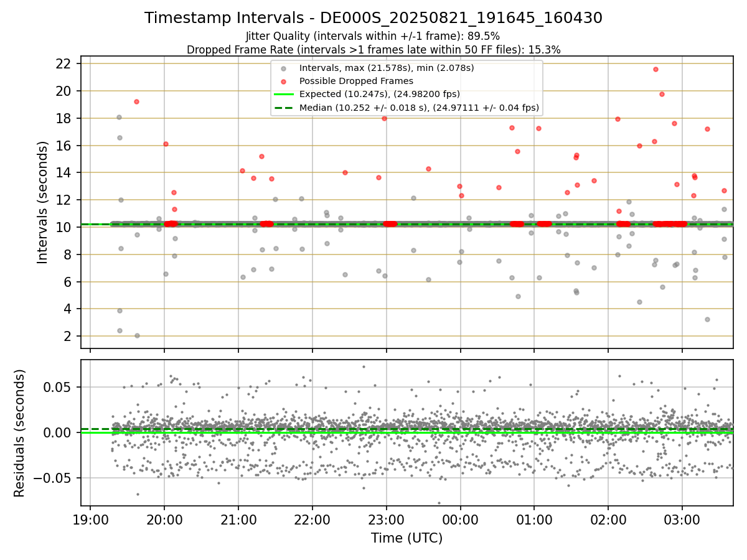Screen dimensions: 747x560
Task: Click the '21:00' x-axis tick label
Action: click(x=238, y=519)
